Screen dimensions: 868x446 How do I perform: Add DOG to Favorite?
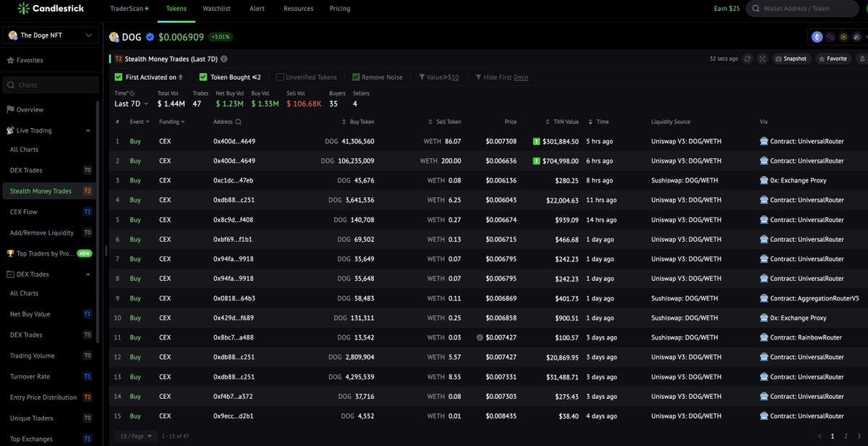(833, 59)
